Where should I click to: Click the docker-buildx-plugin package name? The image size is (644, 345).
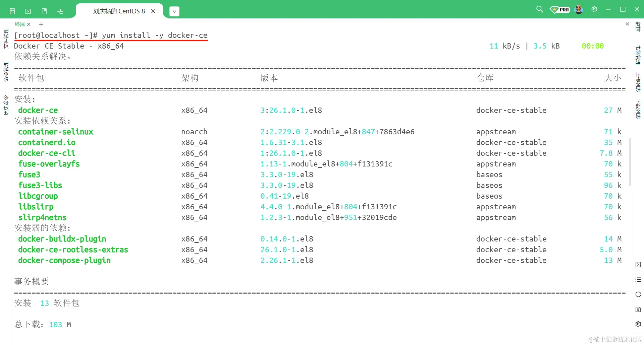coord(62,239)
